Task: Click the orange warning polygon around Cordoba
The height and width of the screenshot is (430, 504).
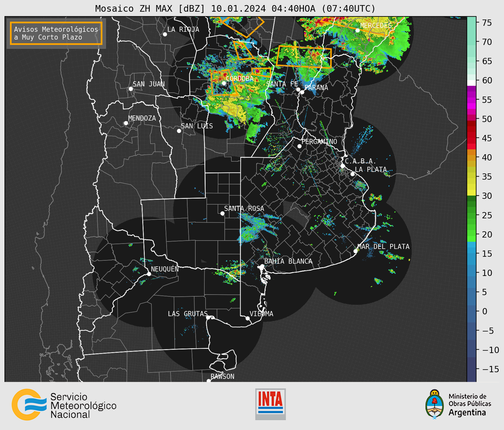Action: coord(224,82)
